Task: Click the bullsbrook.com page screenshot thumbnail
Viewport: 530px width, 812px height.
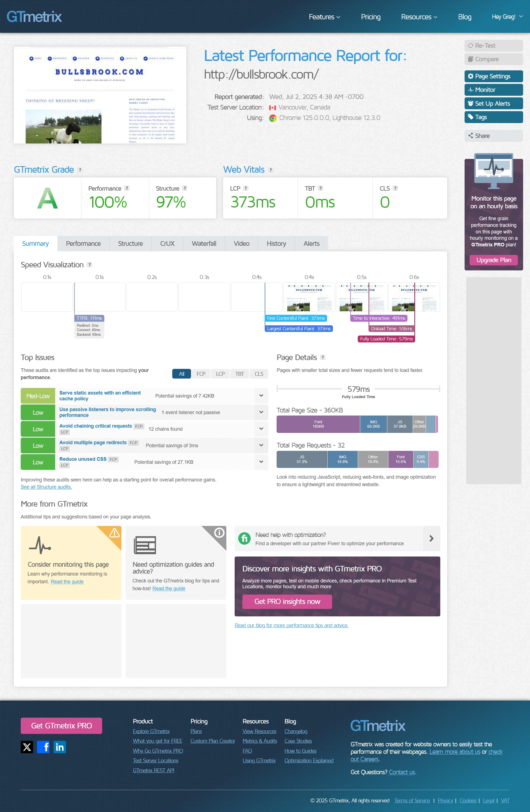Action: coord(100,95)
